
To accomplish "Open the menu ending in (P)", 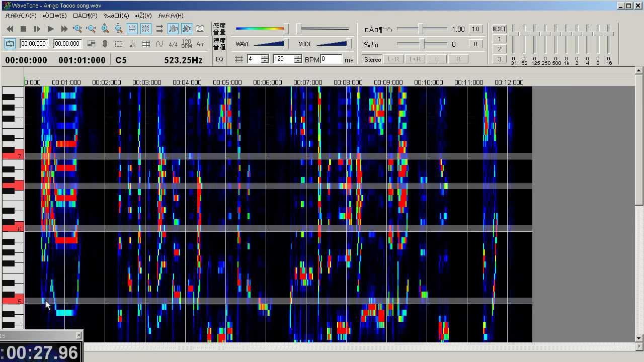I will tap(85, 16).
